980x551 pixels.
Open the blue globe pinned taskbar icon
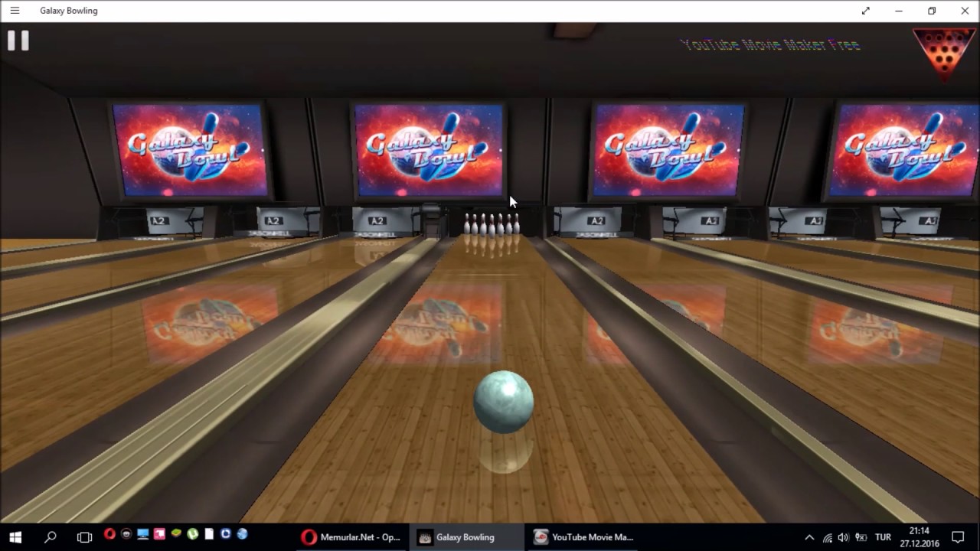click(243, 534)
